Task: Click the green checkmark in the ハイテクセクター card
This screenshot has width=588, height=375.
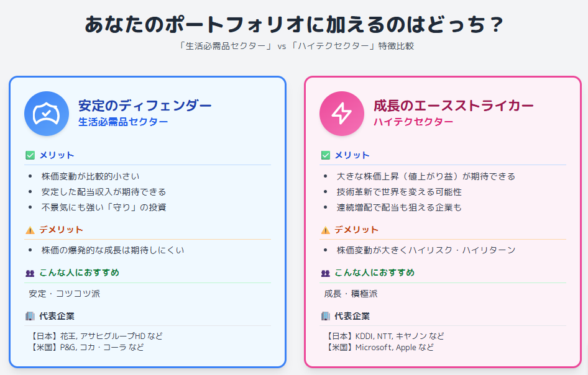Action: (x=325, y=155)
